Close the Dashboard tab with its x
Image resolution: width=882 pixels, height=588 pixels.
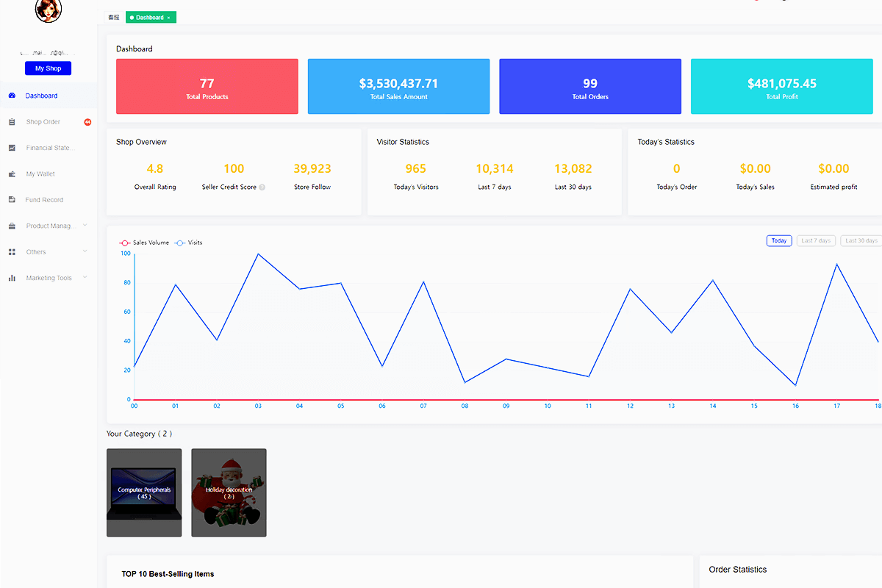(168, 18)
